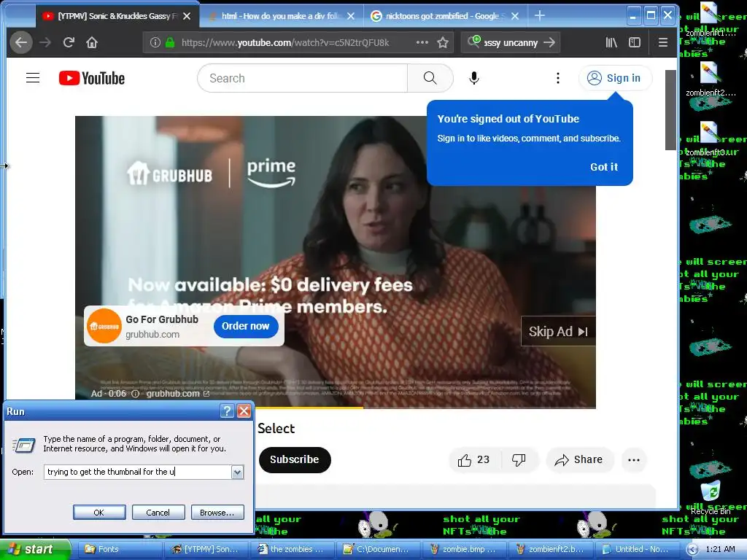Image resolution: width=747 pixels, height=560 pixels.
Task: Subscribe to the channel
Action: click(x=295, y=460)
